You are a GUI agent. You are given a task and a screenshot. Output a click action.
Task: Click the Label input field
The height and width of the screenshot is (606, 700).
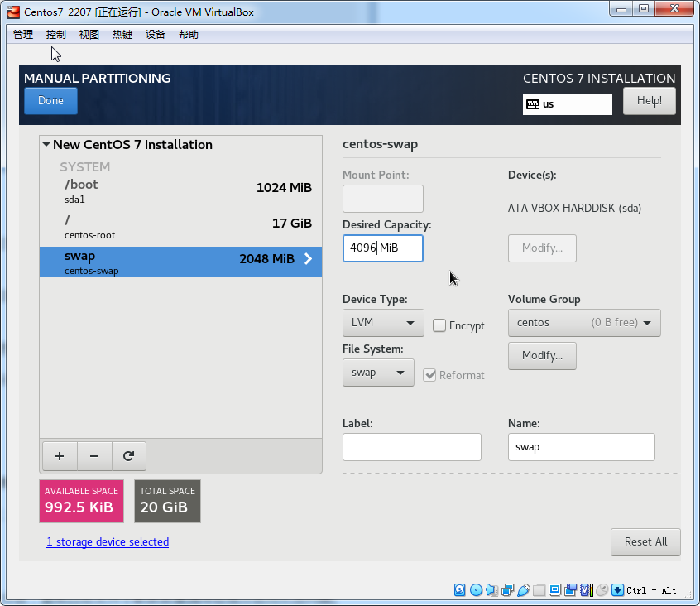click(x=411, y=447)
